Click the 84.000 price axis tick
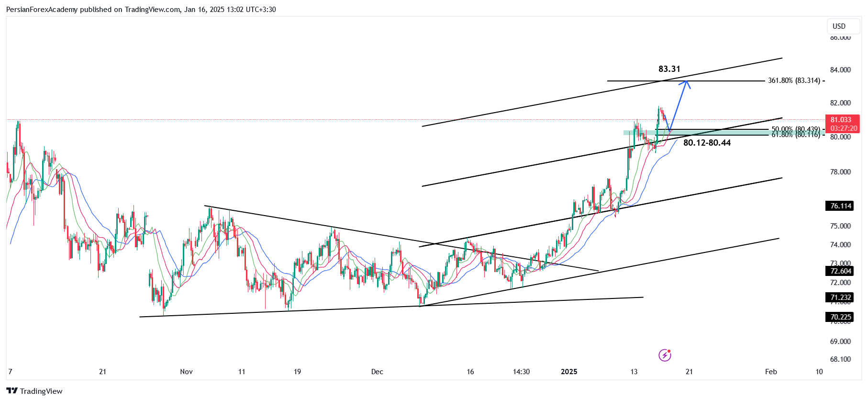Image resolution: width=868 pixels, height=401 pixels. 840,70
